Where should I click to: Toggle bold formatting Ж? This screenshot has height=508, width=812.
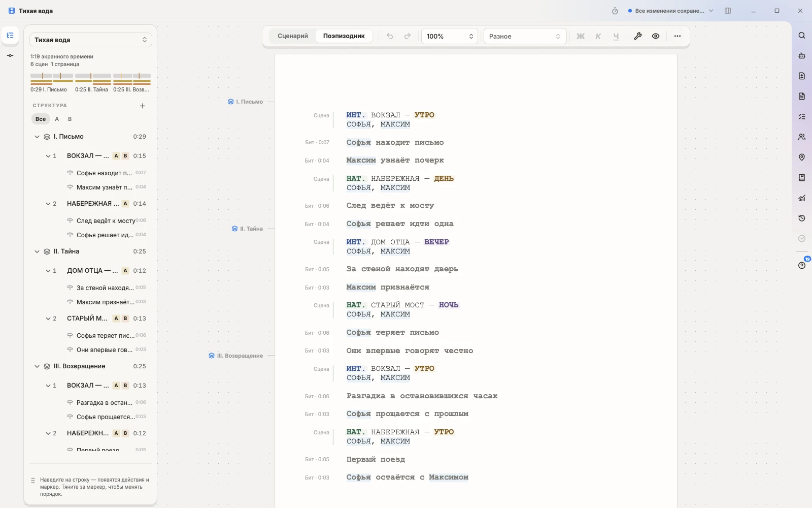point(581,36)
